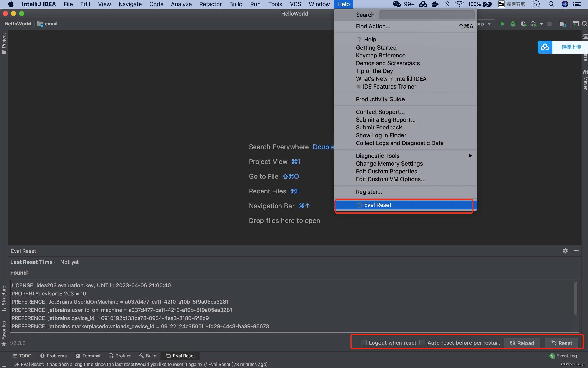The width and height of the screenshot is (588, 368).
Task: Choose Register in Help menu
Action: 405,192
